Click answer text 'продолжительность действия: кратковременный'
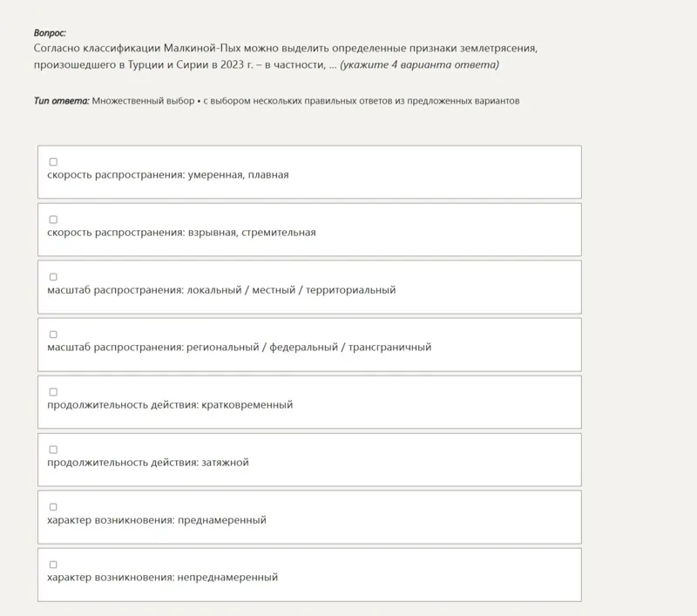This screenshot has height=616, width=697. coord(170,405)
